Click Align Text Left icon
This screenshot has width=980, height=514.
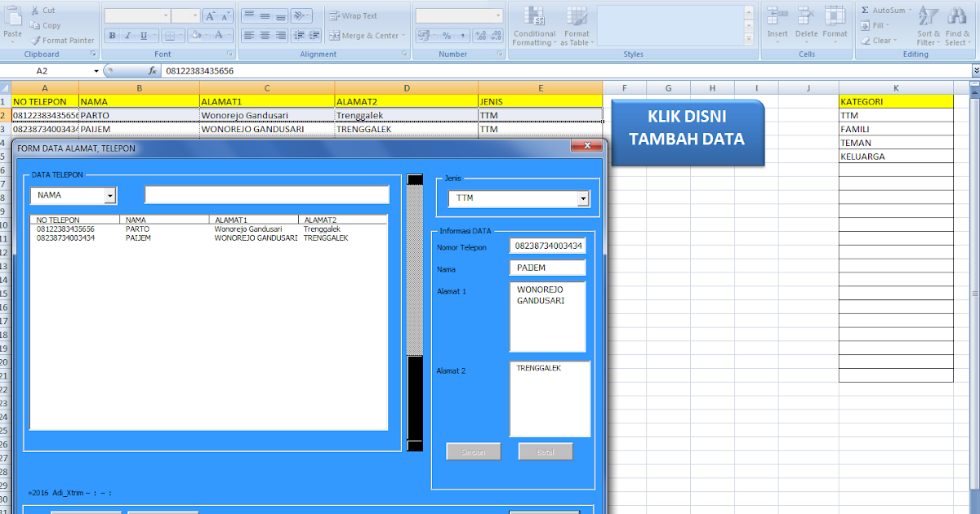coord(248,36)
